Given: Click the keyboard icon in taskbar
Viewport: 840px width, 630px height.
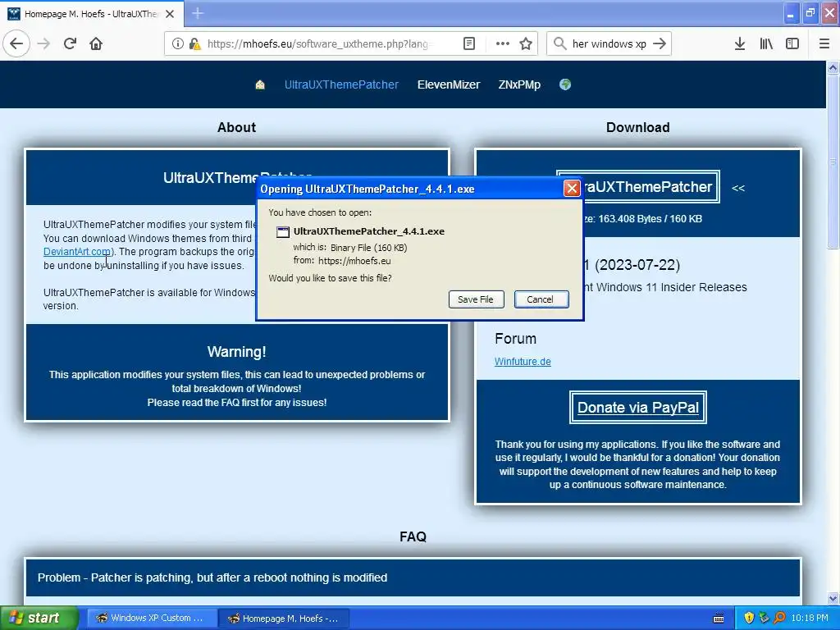Looking at the screenshot, I should point(719,619).
